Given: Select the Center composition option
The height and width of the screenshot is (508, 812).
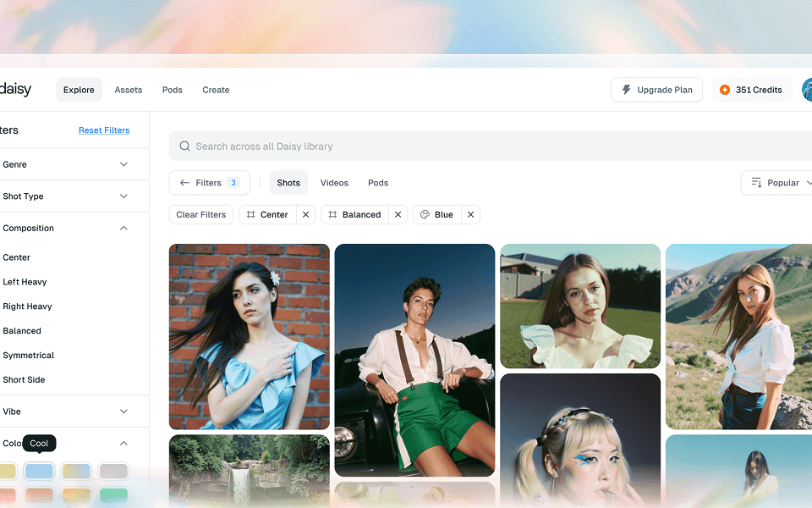Looking at the screenshot, I should coord(17,257).
